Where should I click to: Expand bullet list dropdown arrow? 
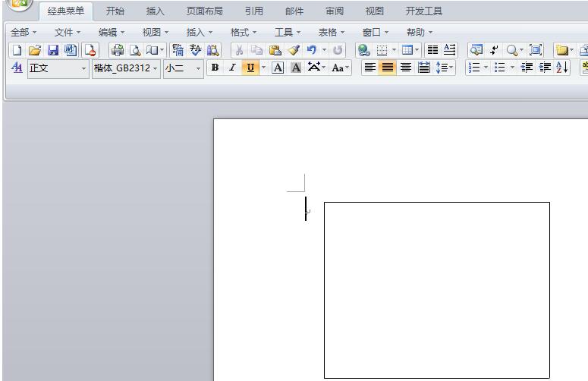512,68
